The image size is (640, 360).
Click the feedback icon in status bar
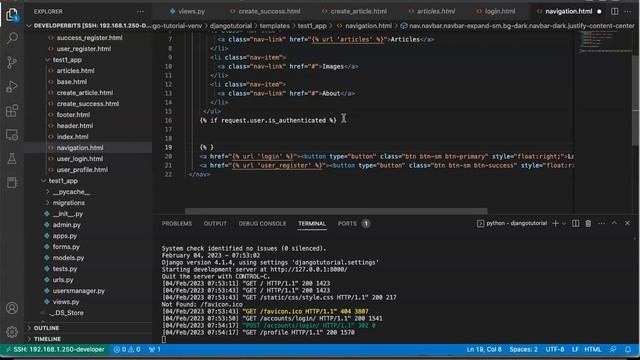pyautogui.click(x=613, y=349)
